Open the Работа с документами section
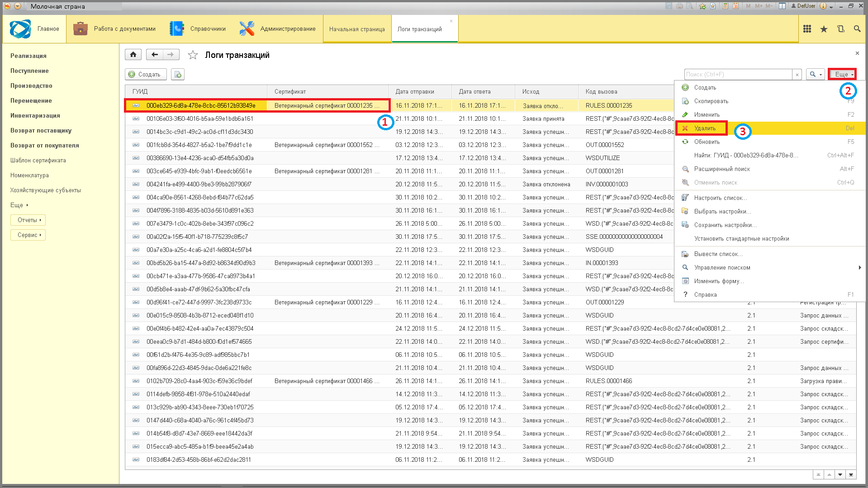 click(114, 29)
